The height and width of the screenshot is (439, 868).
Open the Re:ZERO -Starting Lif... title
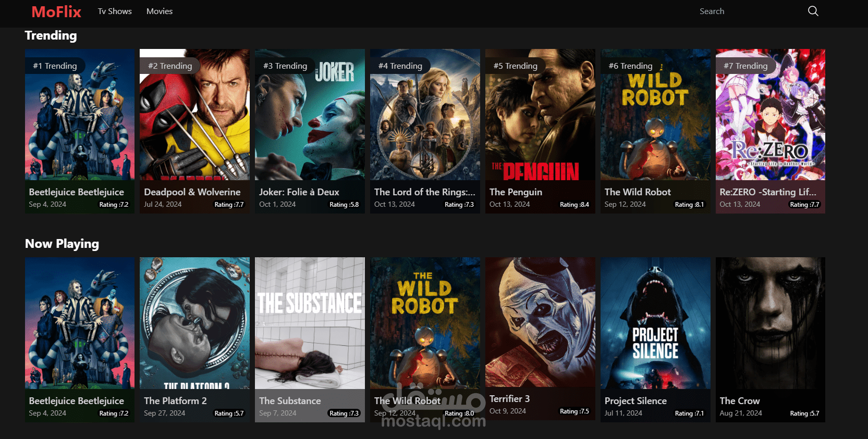[768, 192]
